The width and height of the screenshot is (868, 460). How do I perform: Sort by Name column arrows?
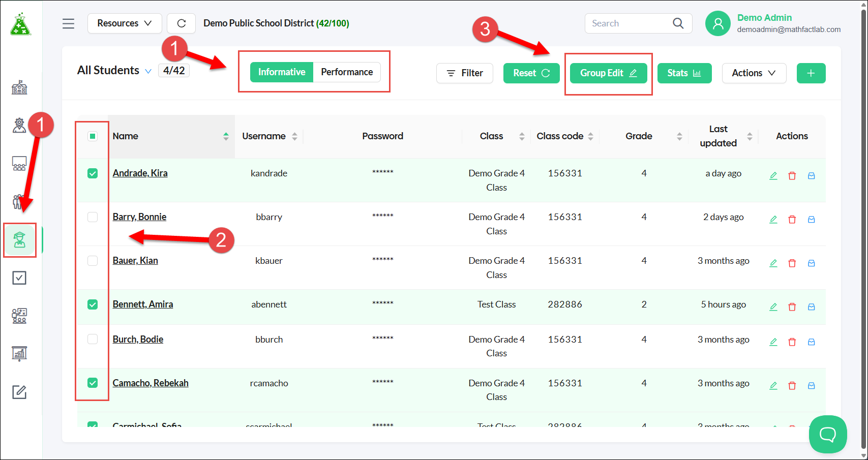click(x=226, y=136)
